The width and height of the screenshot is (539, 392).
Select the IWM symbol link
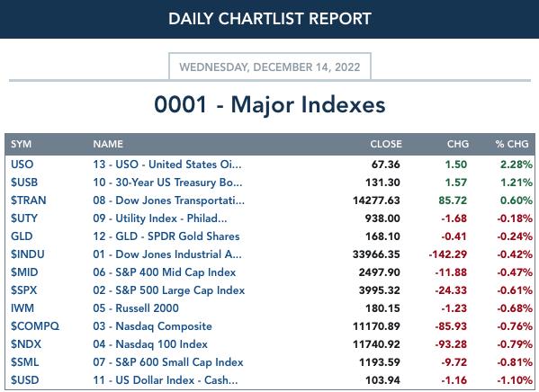tap(22, 308)
